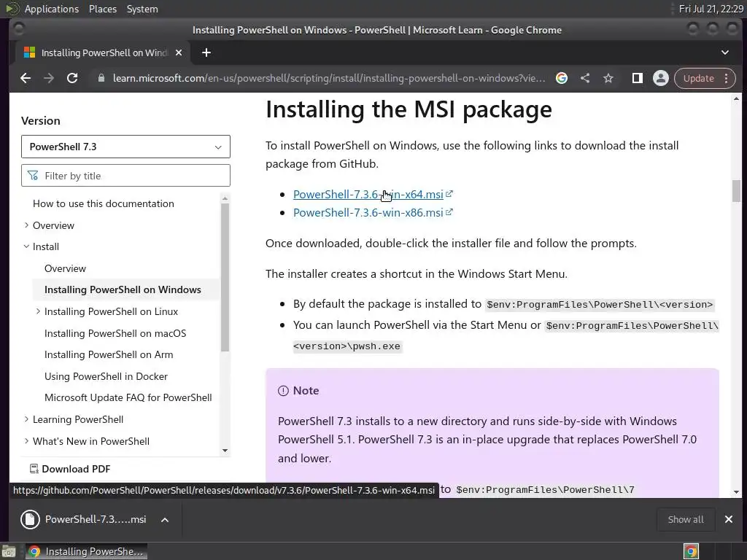Viewport: 747px width, 560px height.
Task: Open Installing PowerShell on Arm
Action: click(109, 355)
